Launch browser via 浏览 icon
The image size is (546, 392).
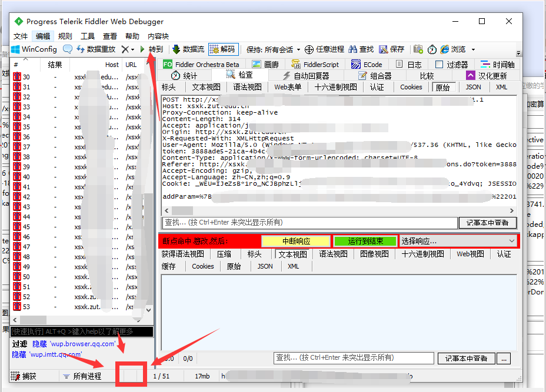point(453,49)
